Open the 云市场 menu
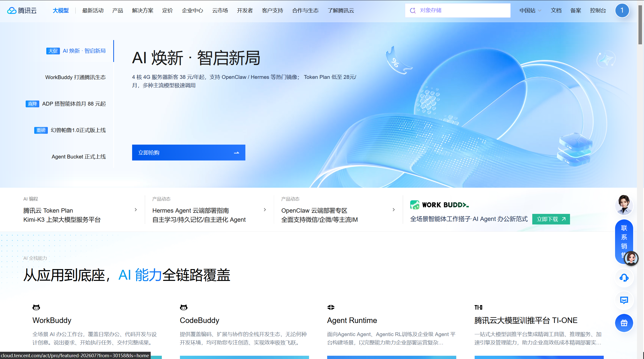The height and width of the screenshot is (359, 644). [x=220, y=11]
